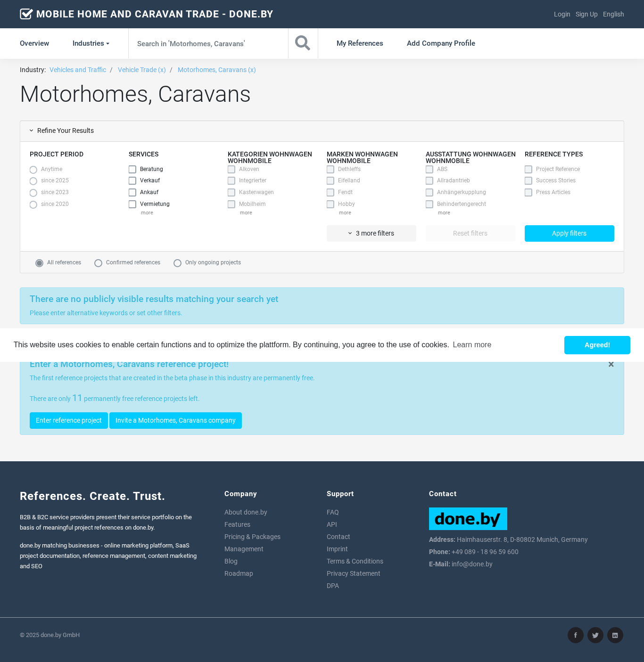Open the Imprint support link
The width and height of the screenshot is (644, 662).
coord(337,549)
